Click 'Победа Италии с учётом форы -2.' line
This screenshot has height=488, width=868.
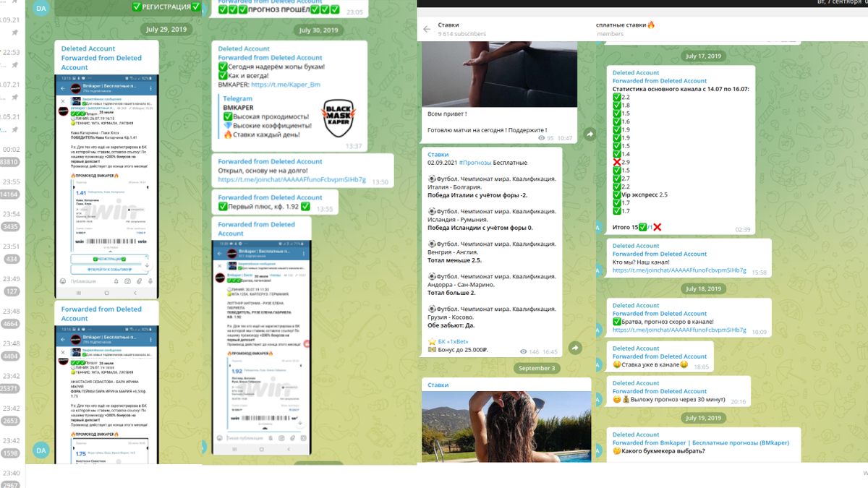click(477, 195)
